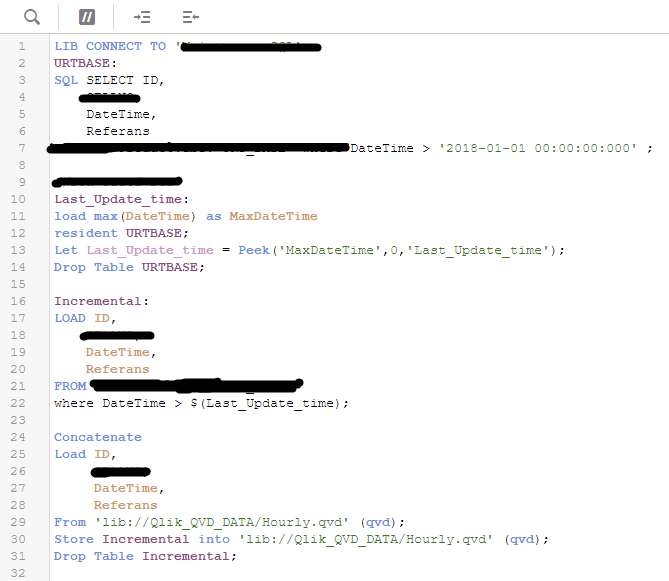
Task: Click 'resident URTBASE;' on line 12
Action: pos(121,233)
